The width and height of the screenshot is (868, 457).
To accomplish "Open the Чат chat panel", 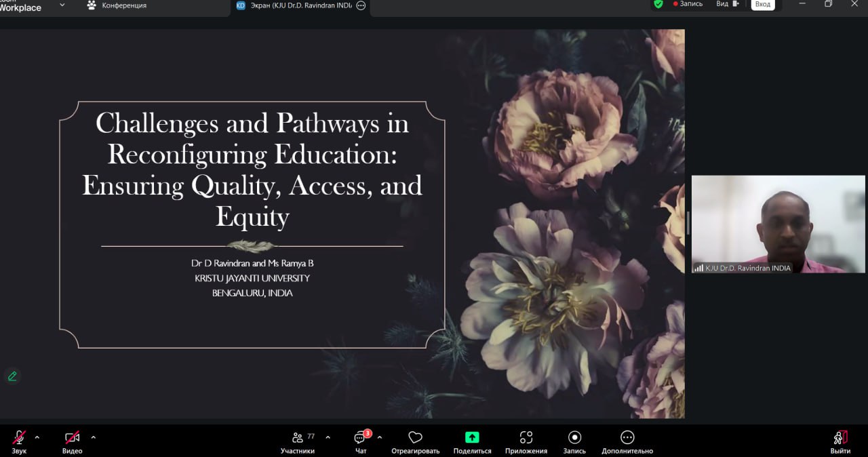I will click(361, 438).
